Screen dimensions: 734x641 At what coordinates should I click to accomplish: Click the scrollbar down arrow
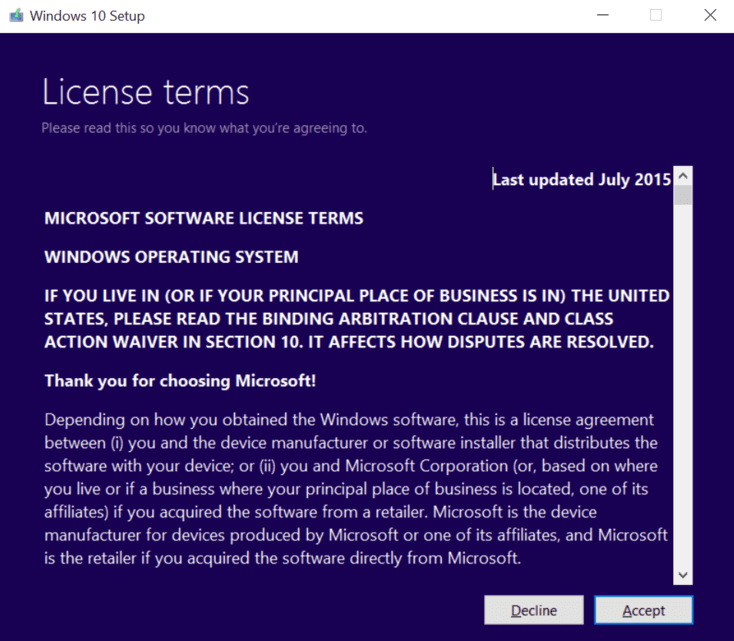pos(683,575)
